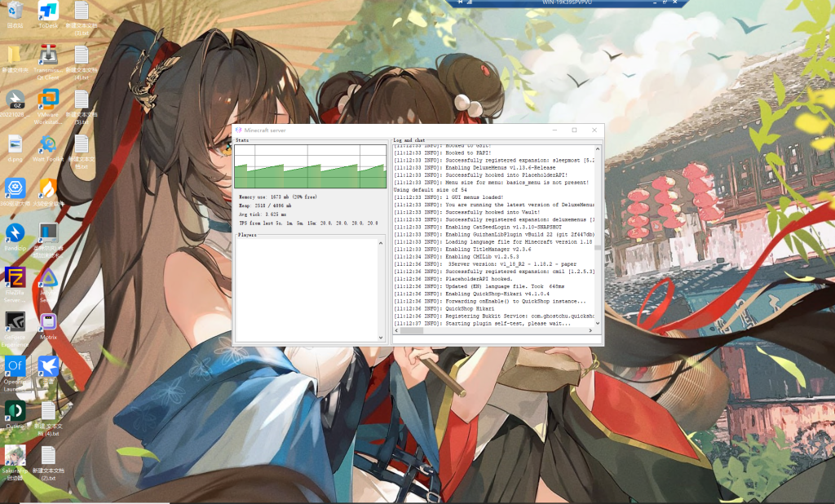Click the log scroll-down arrow
835x504 pixels.
(x=598, y=324)
